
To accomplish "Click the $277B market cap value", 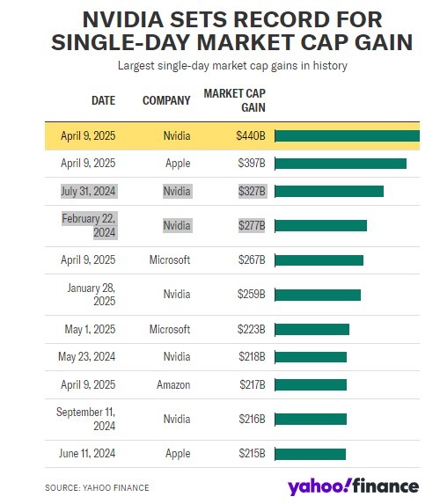I will pyautogui.click(x=253, y=225).
